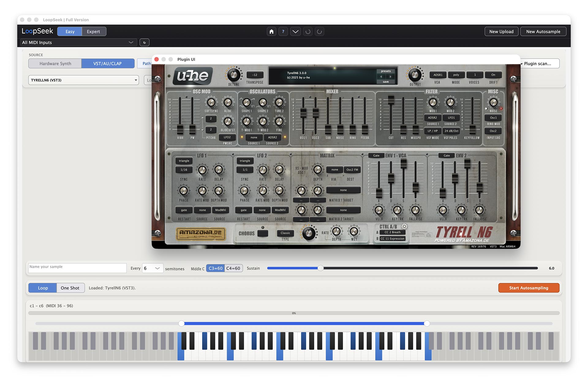588x382 pixels.
Task: Open the Every 6 semitones dropdown
Action: pos(153,268)
